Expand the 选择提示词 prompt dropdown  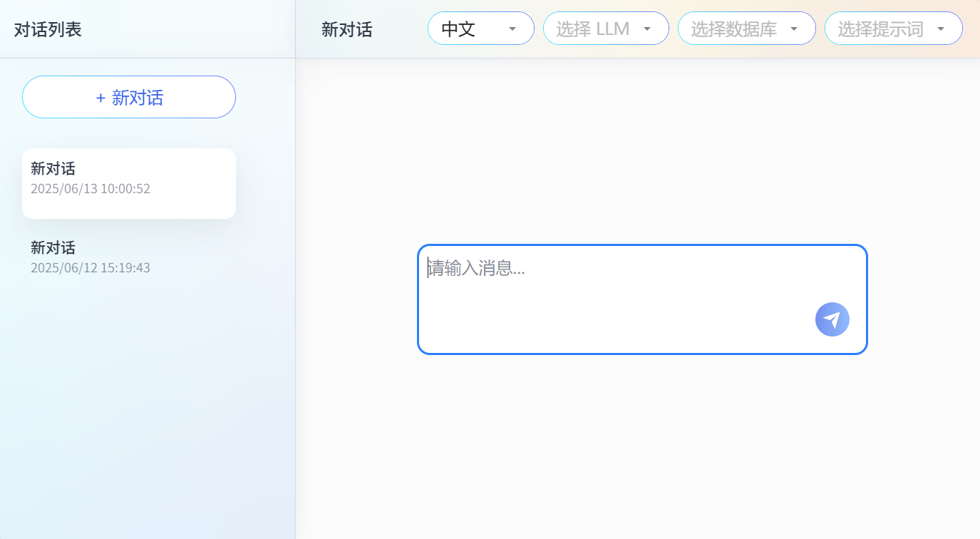(x=892, y=29)
